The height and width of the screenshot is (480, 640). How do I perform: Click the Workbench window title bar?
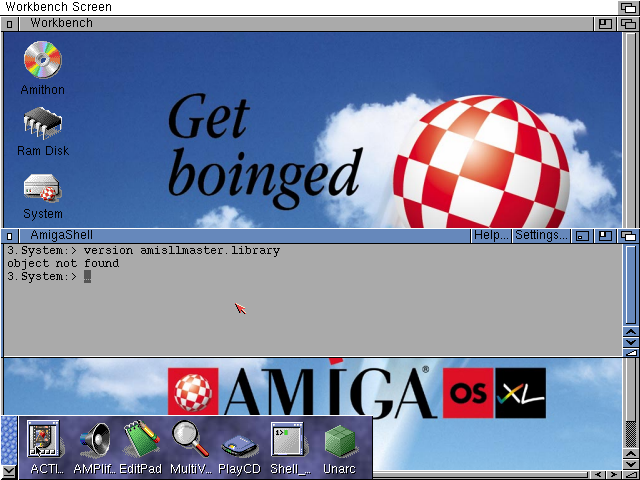pyautogui.click(x=306, y=24)
